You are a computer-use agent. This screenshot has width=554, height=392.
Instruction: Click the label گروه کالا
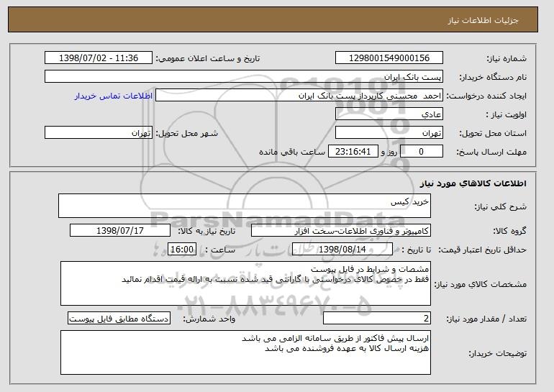point(509,231)
